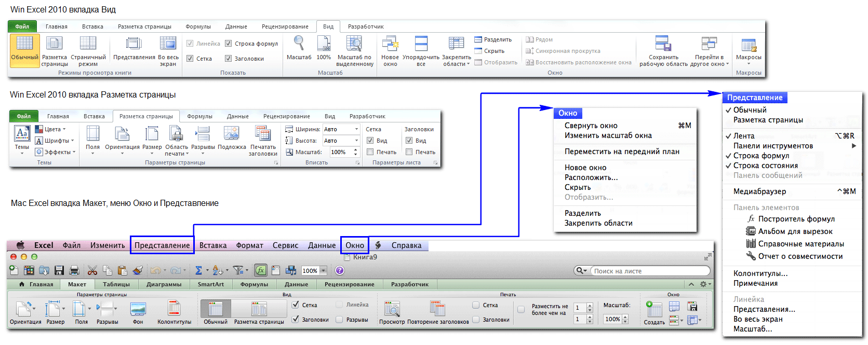This screenshot has width=868, height=345.
Task: Enable Сетка Печать checkbox in Параметры листа
Action: (370, 152)
